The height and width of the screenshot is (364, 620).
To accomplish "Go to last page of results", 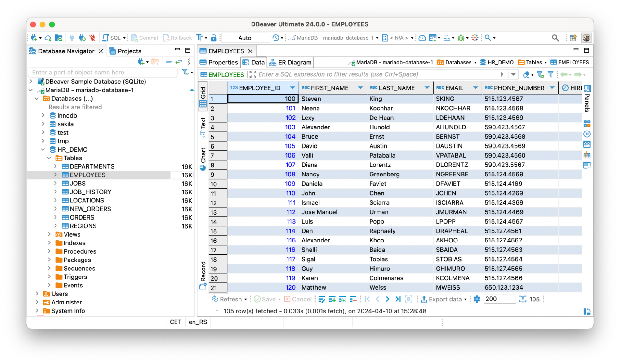I will tap(398, 299).
